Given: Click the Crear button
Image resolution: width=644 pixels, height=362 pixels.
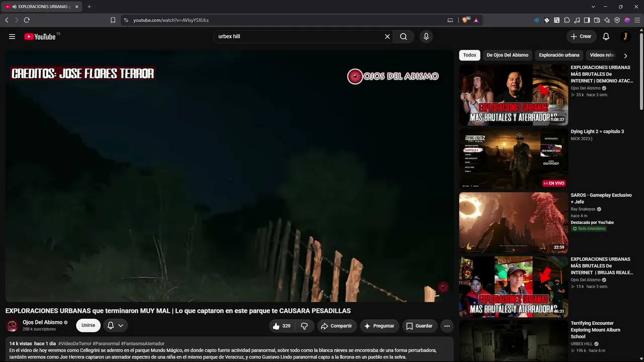Looking at the screenshot, I should [x=581, y=37].
